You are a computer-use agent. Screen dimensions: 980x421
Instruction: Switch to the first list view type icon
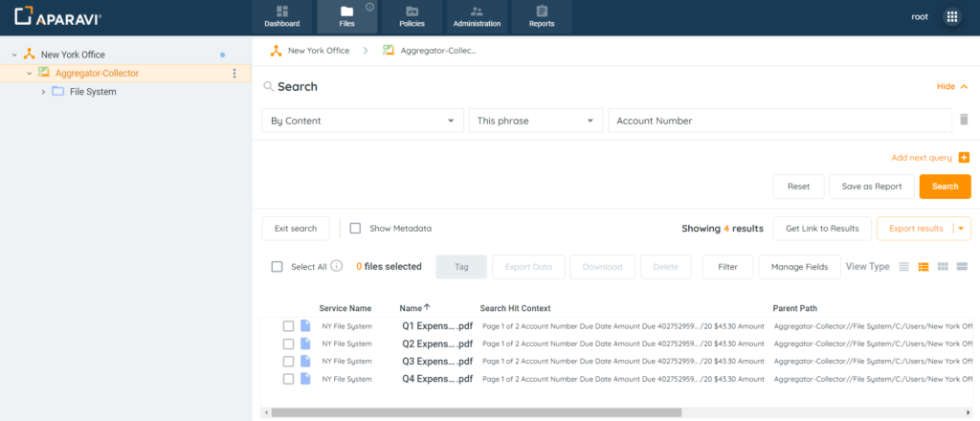[x=904, y=266]
